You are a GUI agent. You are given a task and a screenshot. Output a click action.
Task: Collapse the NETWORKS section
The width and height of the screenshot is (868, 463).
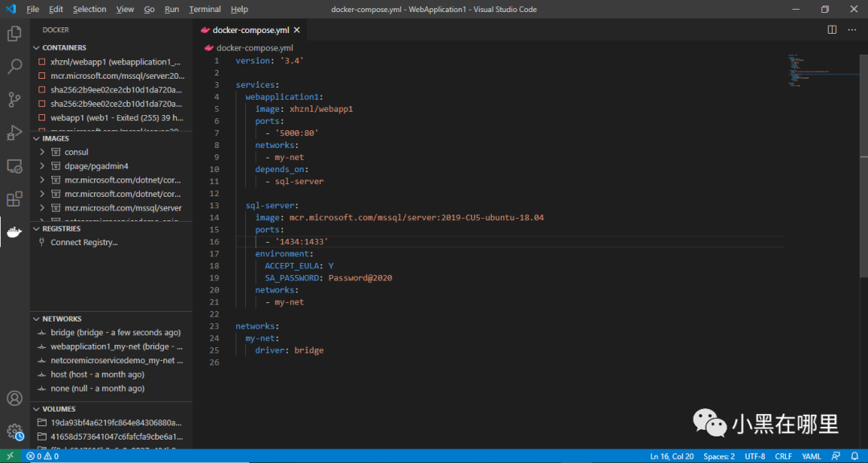36,319
